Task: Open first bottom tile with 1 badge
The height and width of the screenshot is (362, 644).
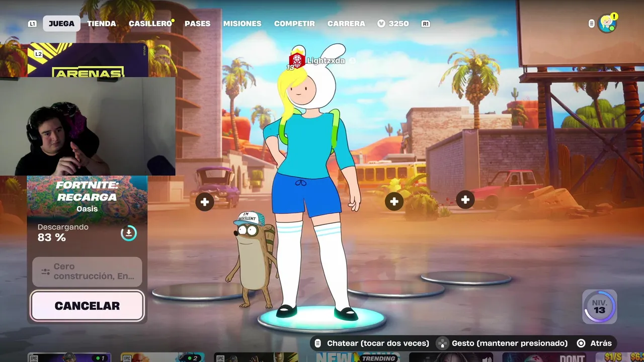Action: tap(69, 357)
